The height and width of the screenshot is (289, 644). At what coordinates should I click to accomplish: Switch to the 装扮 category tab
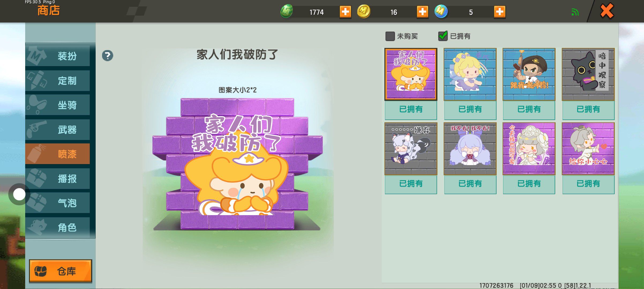(x=58, y=56)
